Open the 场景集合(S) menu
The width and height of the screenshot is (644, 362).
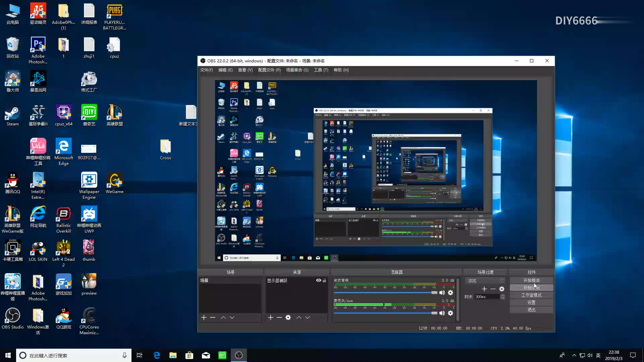(297, 70)
